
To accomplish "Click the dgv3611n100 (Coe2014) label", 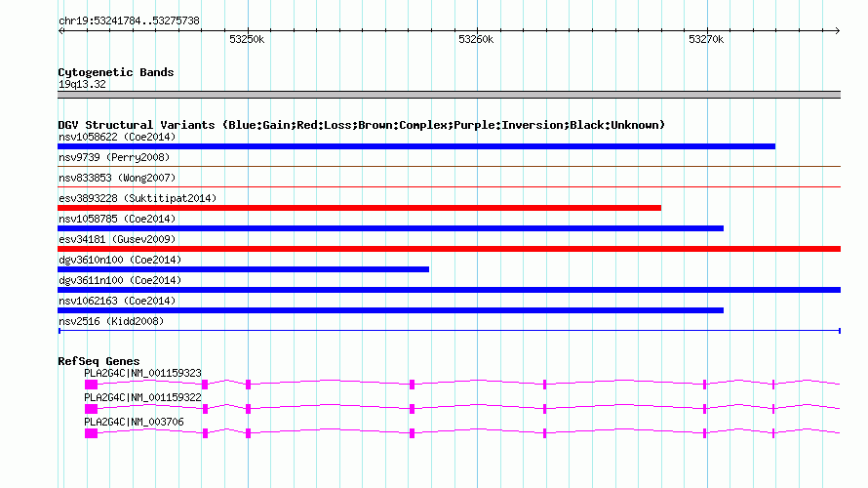I will [120, 280].
